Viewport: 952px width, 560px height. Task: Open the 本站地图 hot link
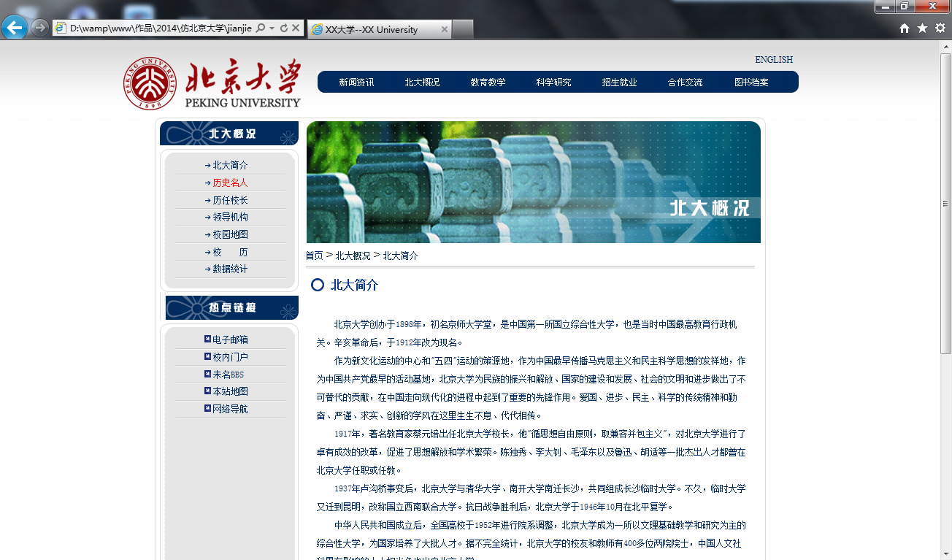[x=230, y=392]
